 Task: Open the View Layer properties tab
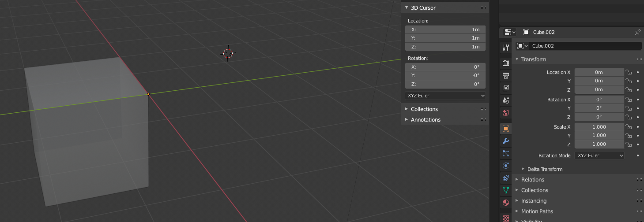(506, 88)
